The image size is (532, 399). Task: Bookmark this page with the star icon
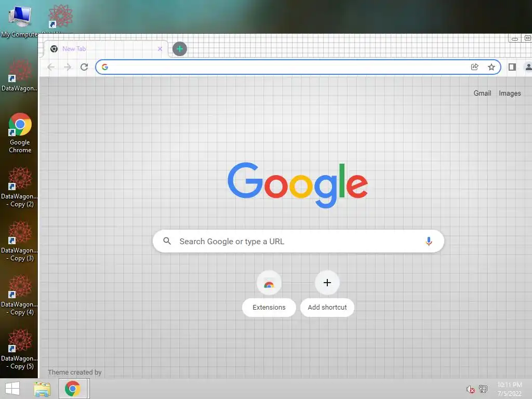[x=491, y=67]
